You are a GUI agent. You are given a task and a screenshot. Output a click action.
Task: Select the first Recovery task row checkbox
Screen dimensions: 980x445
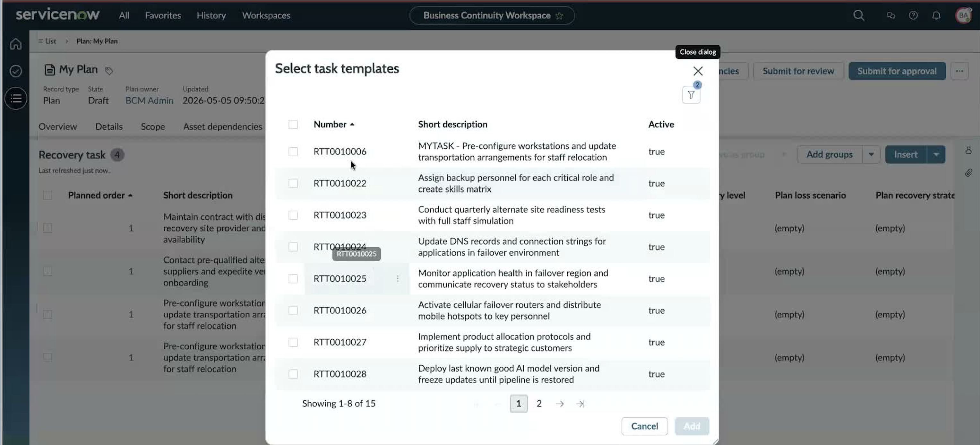click(x=47, y=228)
